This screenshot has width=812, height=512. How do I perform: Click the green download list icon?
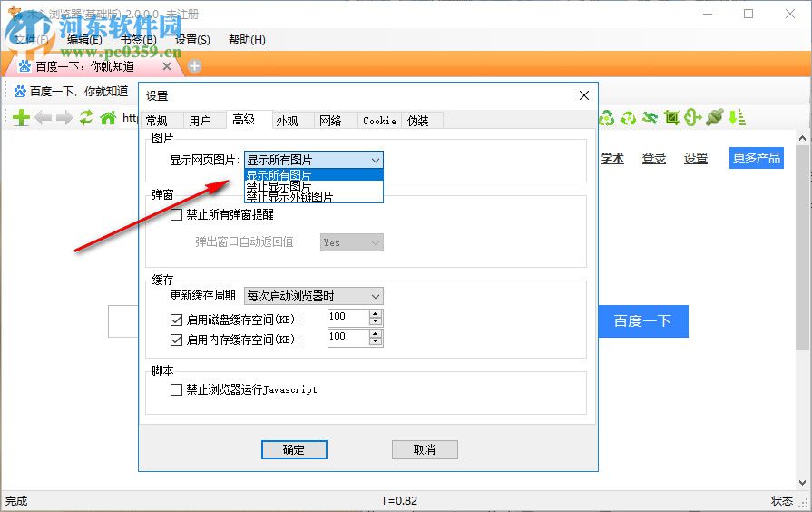[x=737, y=118]
